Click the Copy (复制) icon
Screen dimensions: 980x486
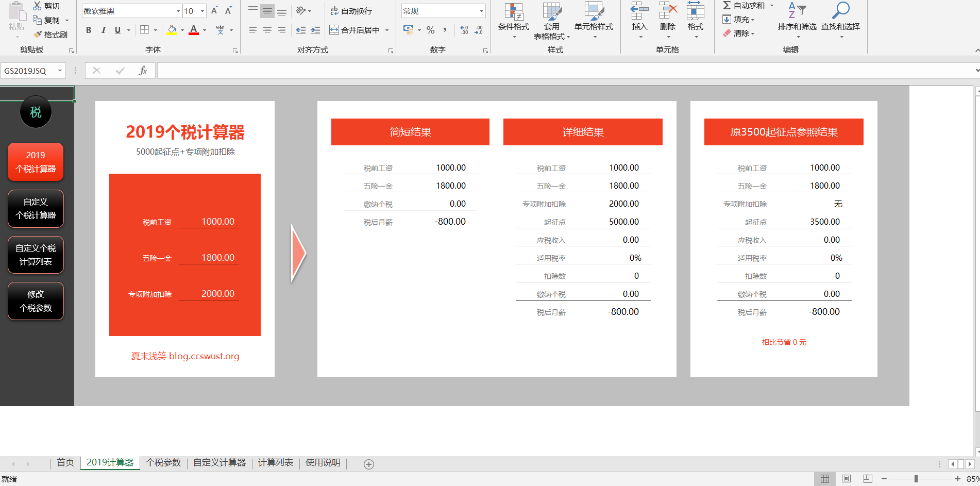pos(37,20)
